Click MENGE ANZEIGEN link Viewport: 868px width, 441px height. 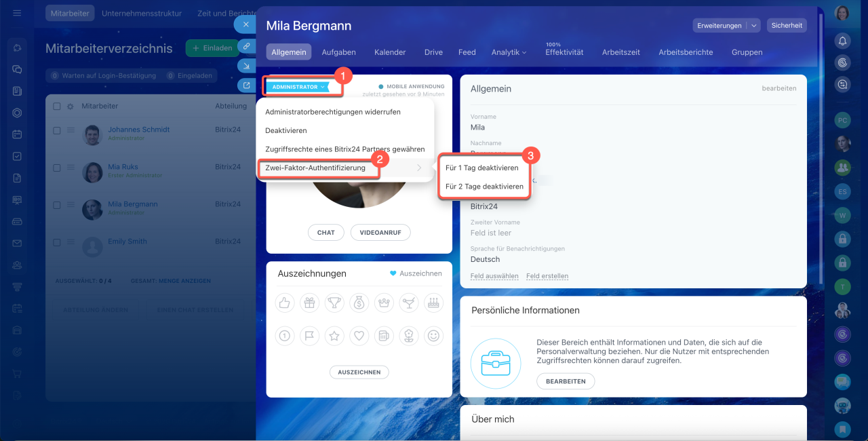tap(184, 281)
